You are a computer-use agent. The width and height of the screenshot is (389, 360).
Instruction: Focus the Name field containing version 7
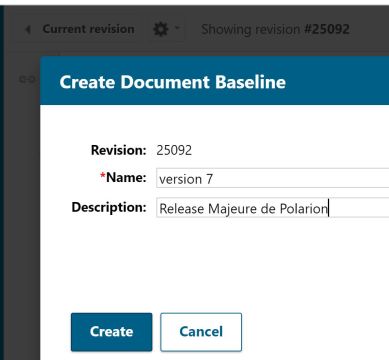point(272,178)
